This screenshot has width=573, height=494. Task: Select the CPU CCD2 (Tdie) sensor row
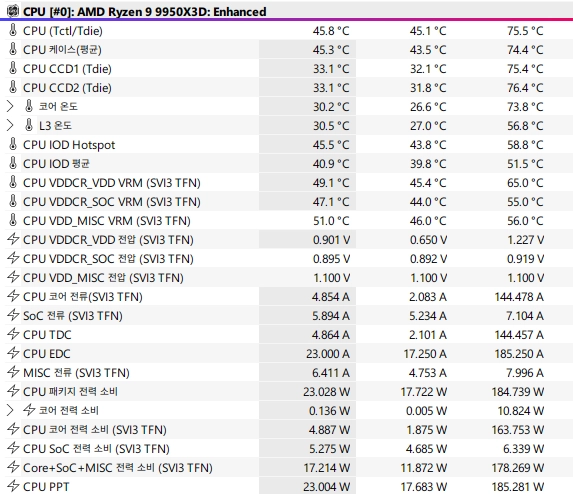pyautogui.click(x=286, y=87)
